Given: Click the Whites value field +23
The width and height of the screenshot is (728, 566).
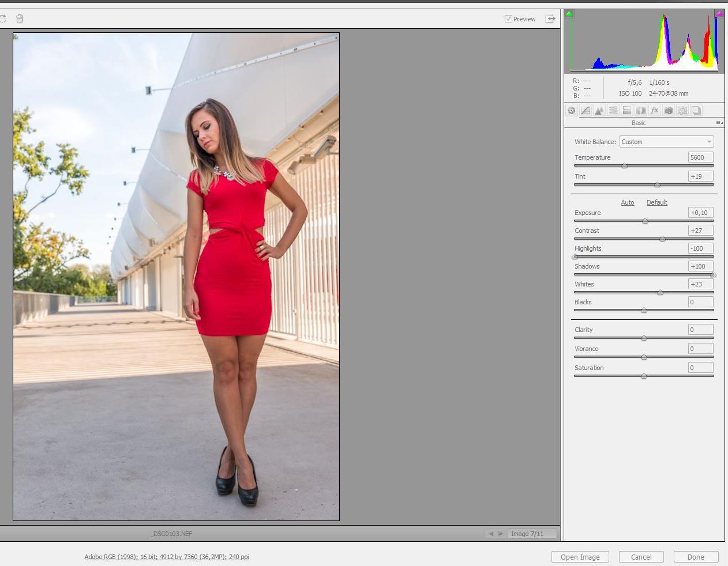Looking at the screenshot, I should [x=700, y=284].
